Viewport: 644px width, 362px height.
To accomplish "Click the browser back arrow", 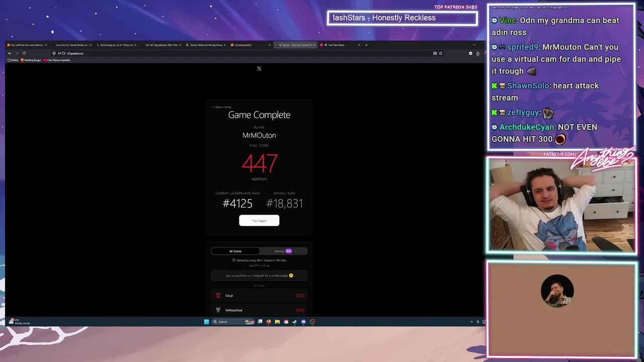I will tap(10, 53).
